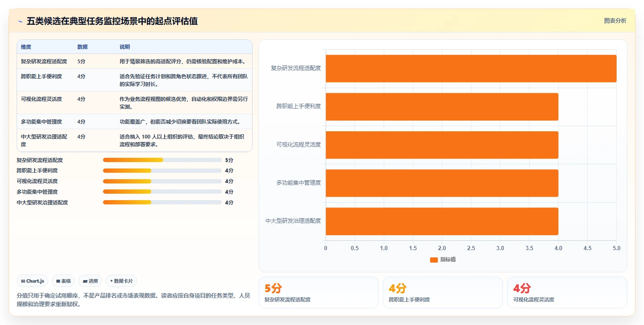Click the chart bar for 可视化流程灵活度
Image resolution: width=644 pixels, height=325 pixels.
tap(442, 145)
